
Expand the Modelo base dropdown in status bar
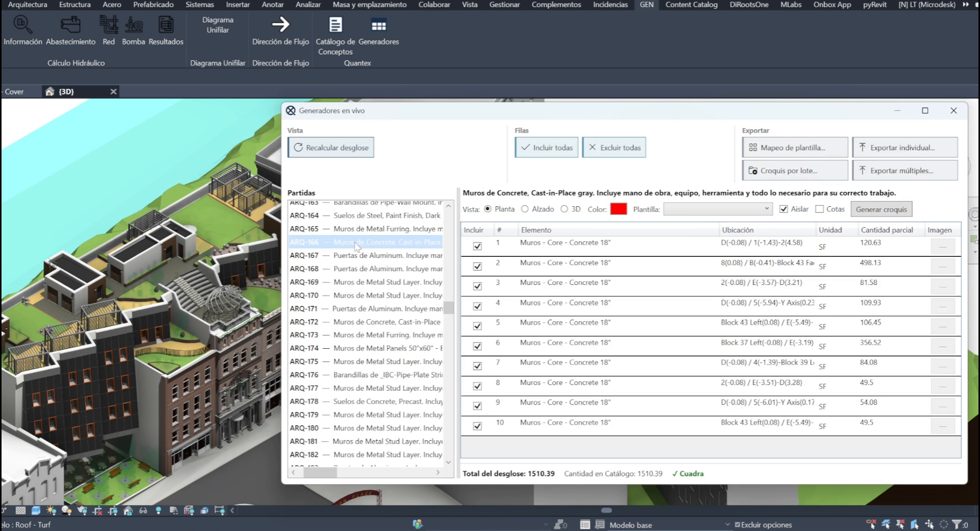coord(727,524)
